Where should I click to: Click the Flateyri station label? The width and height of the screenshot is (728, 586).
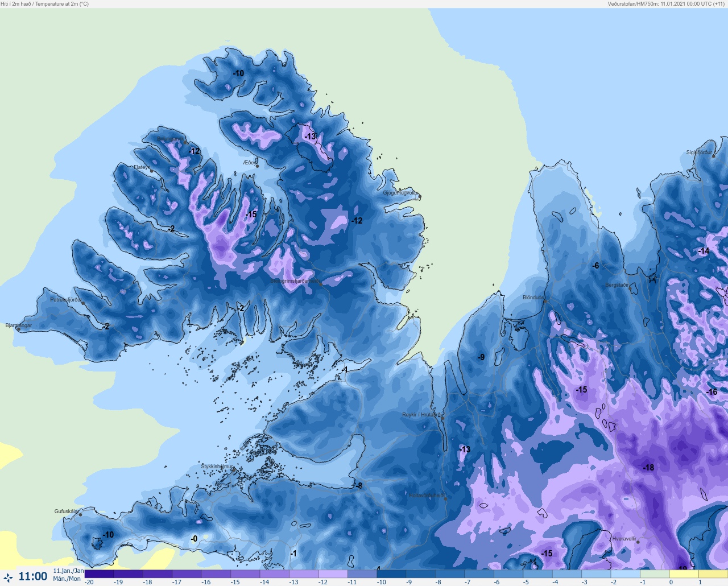(142, 167)
